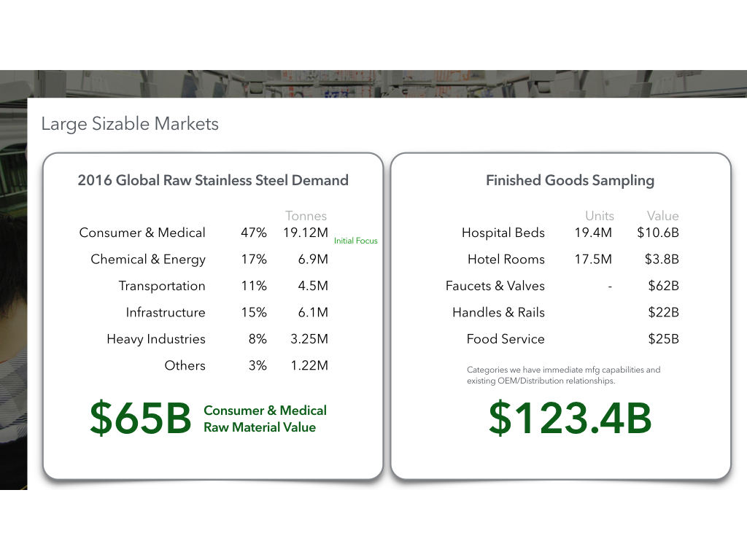Click the 19.12M tonnes value

(x=306, y=233)
